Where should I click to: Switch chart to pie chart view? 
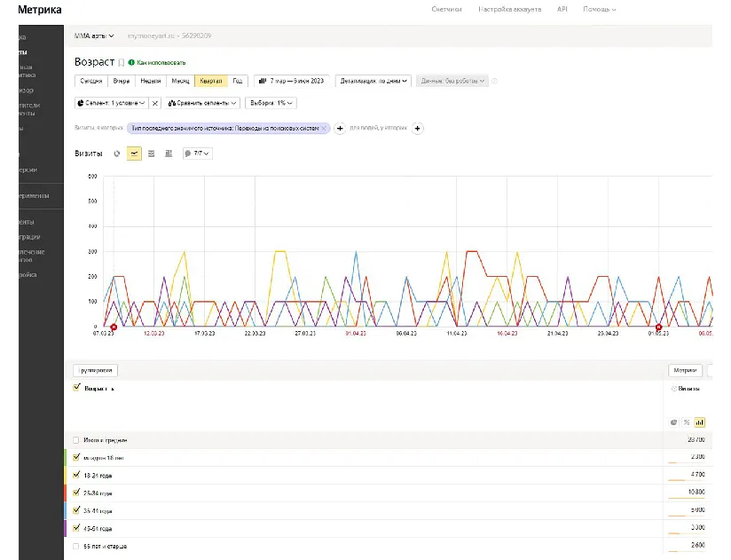(117, 154)
